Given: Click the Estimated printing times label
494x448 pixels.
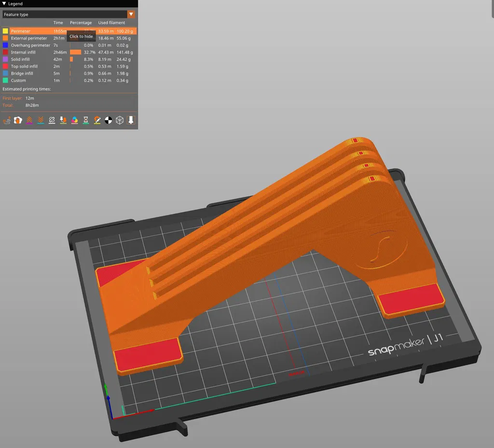Looking at the screenshot, I should point(27,89).
